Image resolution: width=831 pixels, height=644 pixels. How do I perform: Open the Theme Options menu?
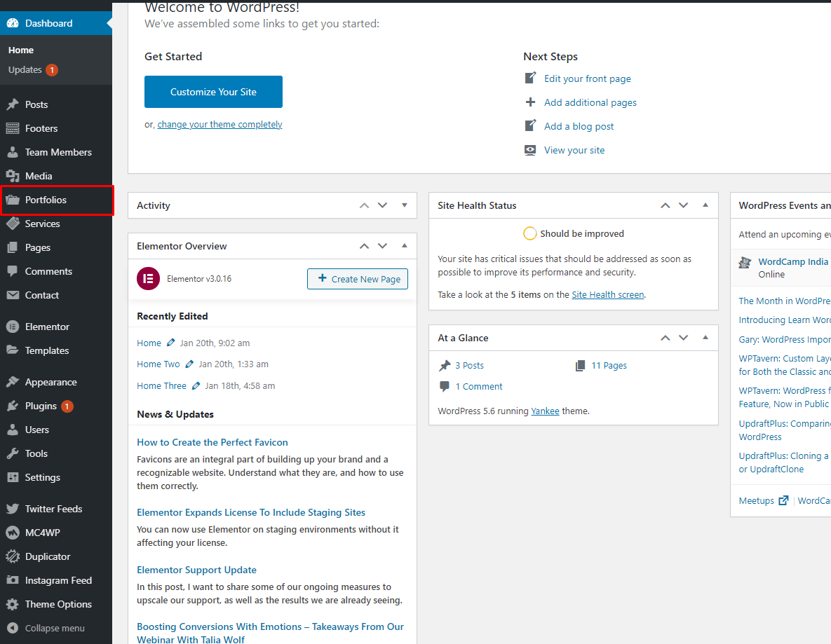tap(58, 604)
